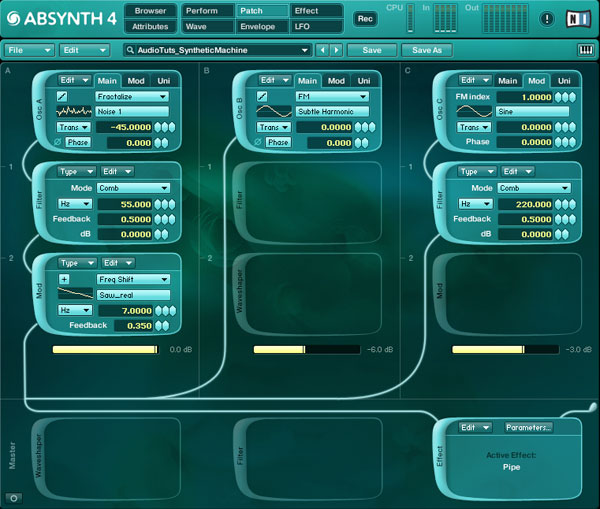Open channel A filter Comb mode dropdown

(134, 188)
